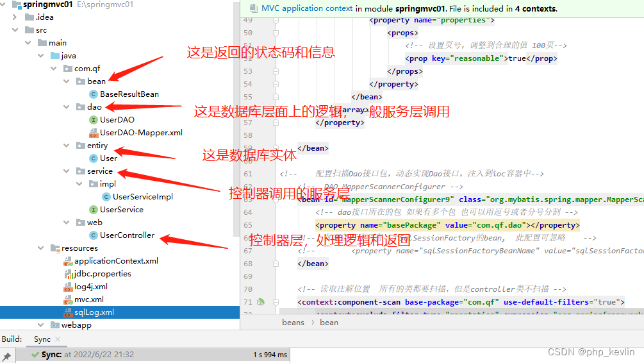Collapse the web package arrow
The height and width of the screenshot is (363, 644).
click(66, 223)
